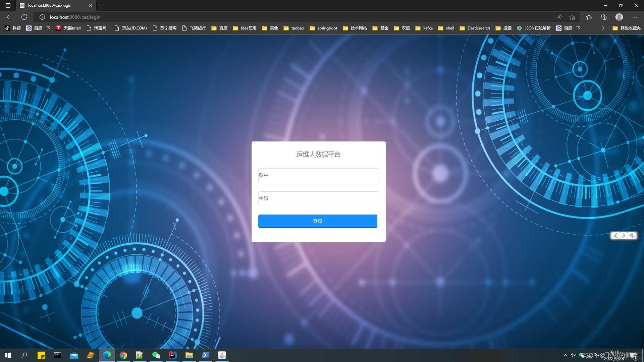This screenshot has height=362, width=644.
Task: Open the Windows Start menu
Action: 8,355
